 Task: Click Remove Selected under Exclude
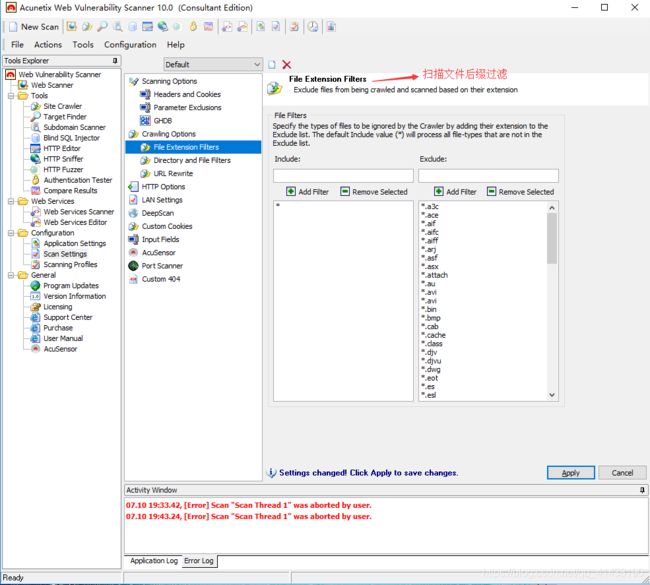pyautogui.click(x=521, y=192)
